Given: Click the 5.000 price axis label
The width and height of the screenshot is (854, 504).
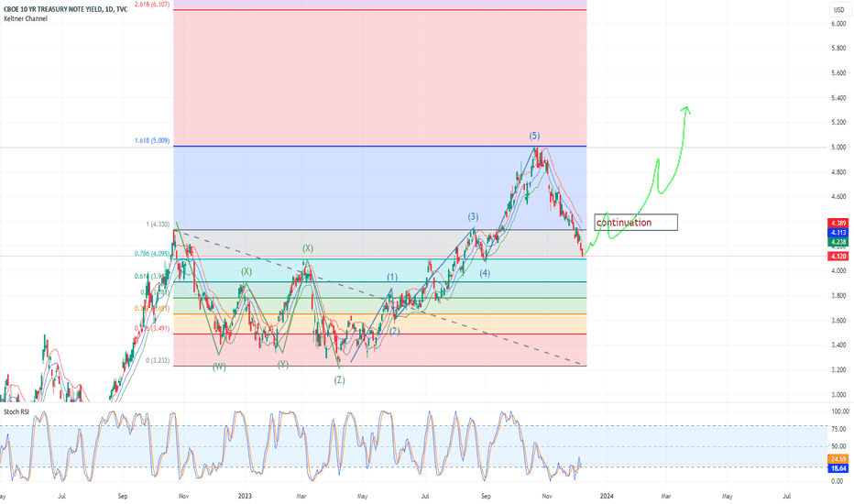Looking at the screenshot, I should (x=838, y=148).
